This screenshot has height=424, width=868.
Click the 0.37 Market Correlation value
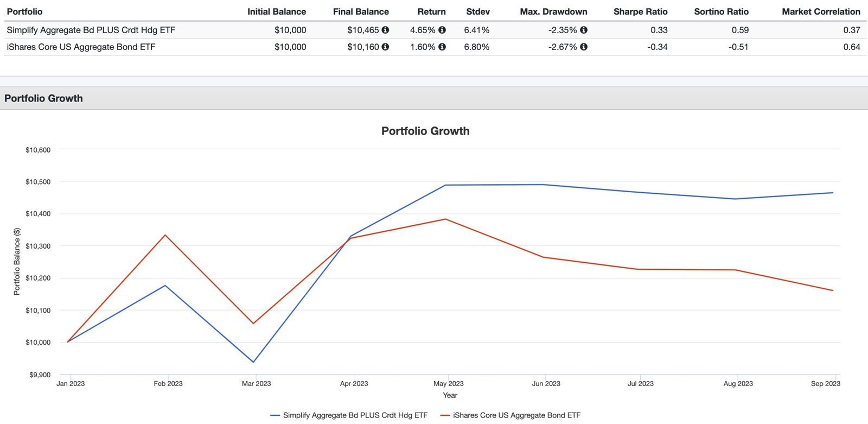tap(852, 30)
